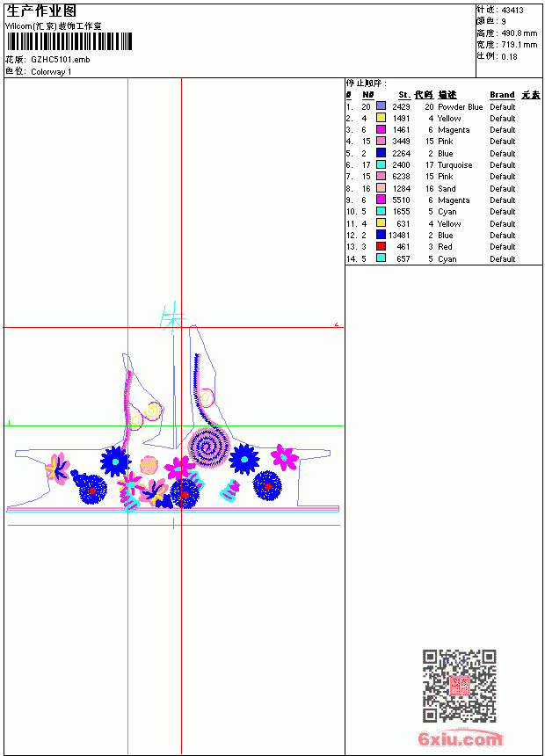
Task: Select the Red swatch in row 13
Action: click(381, 246)
